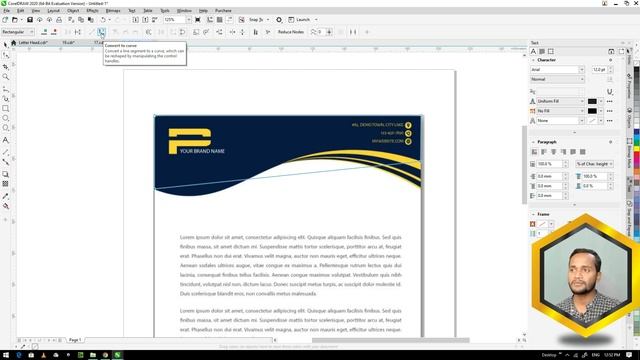Screen dimensions: 640x360
Task: Click the text fill color swatch
Action: coord(592,101)
